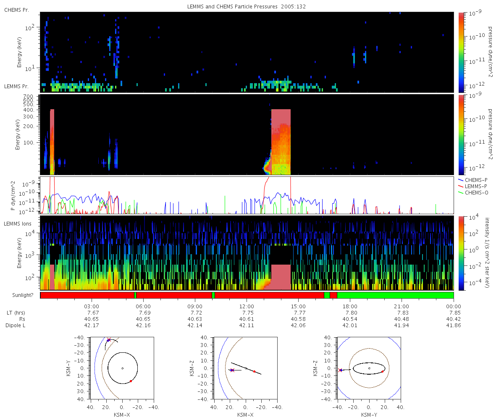This screenshot has width=504, height=420.
Task: Select the 'CHEMS Pr.' panel label
Action: point(16,10)
